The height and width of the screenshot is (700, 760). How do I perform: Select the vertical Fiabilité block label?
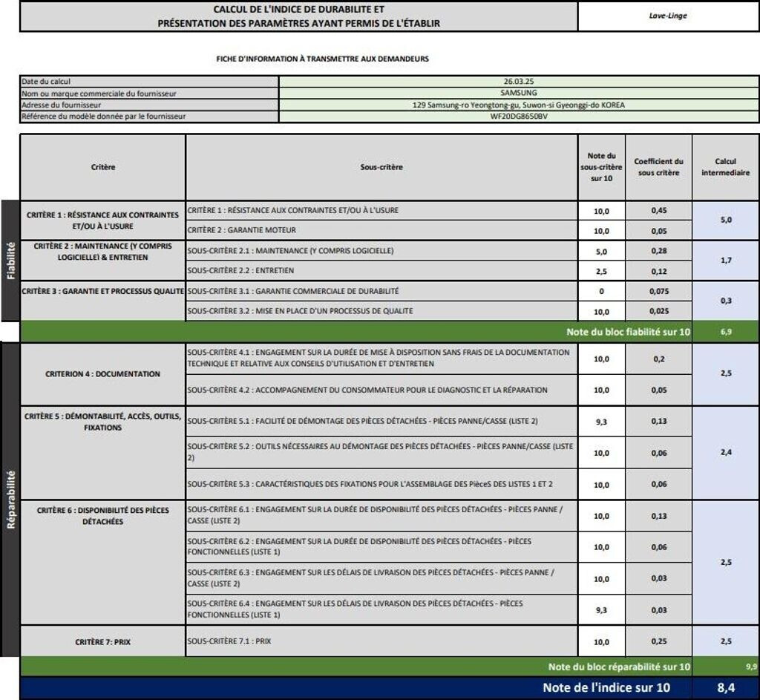pos(10,261)
